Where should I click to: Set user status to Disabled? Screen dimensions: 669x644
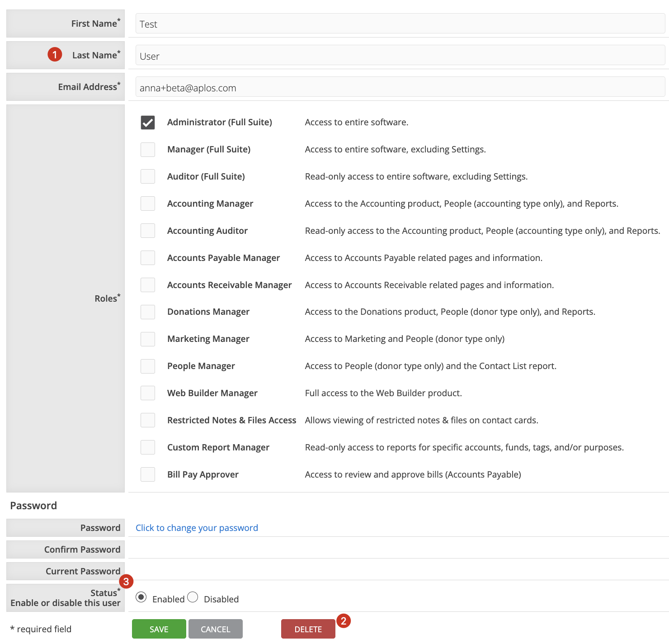[193, 597]
